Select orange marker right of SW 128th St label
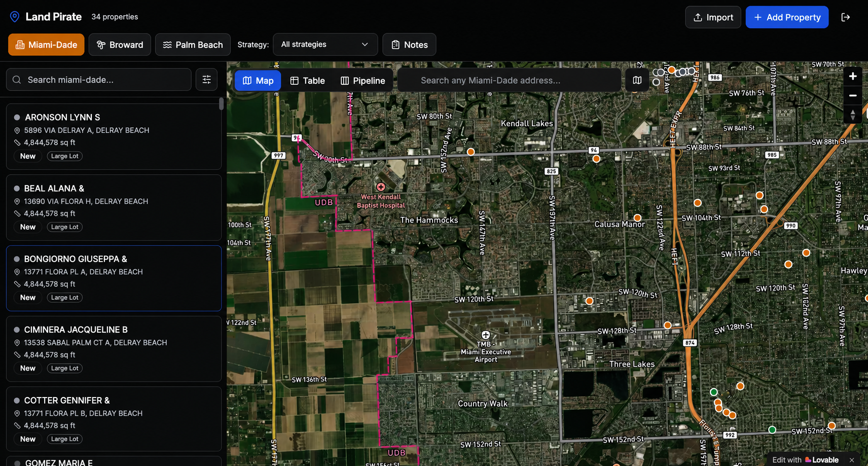 [x=667, y=326]
